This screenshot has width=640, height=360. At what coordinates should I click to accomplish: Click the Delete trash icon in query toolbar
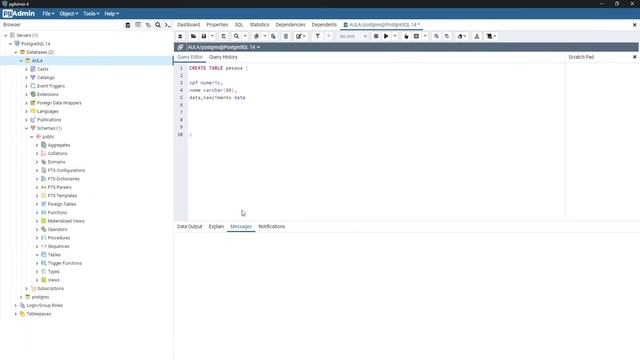286,36
